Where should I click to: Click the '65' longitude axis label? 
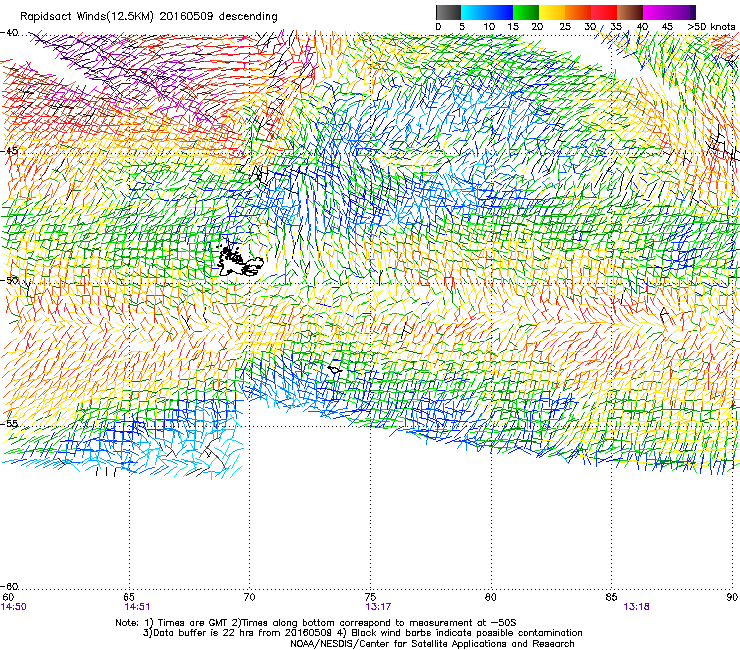coord(129,597)
